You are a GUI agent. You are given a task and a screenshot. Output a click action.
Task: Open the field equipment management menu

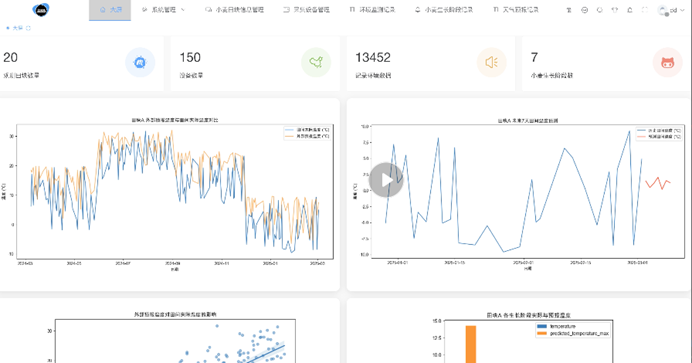click(306, 10)
